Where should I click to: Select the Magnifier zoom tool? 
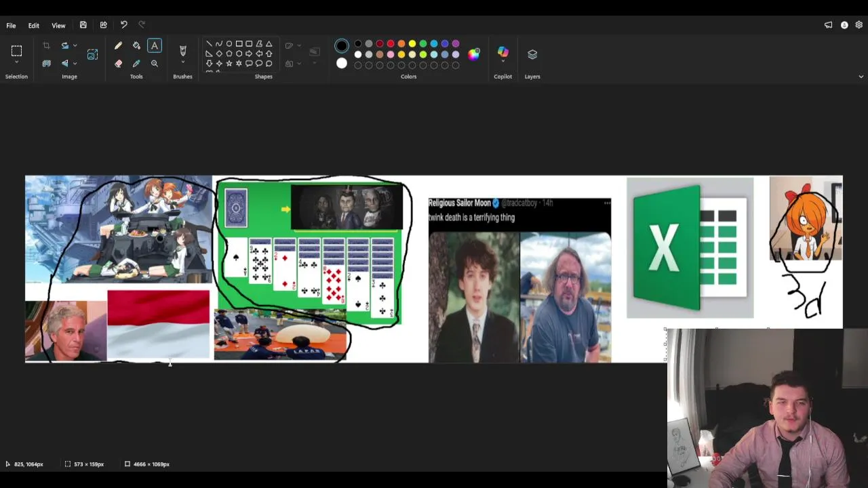tap(155, 63)
